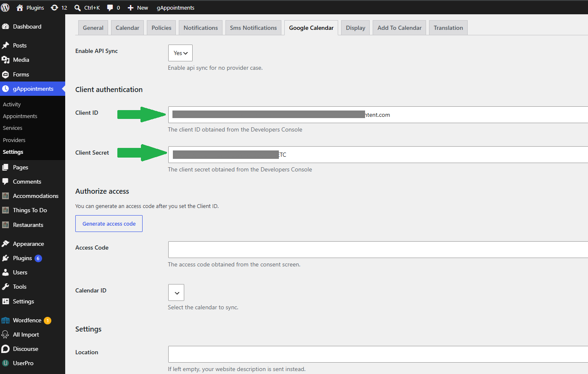588x374 pixels.
Task: Click the Plugins site name in admin bar
Action: point(35,8)
